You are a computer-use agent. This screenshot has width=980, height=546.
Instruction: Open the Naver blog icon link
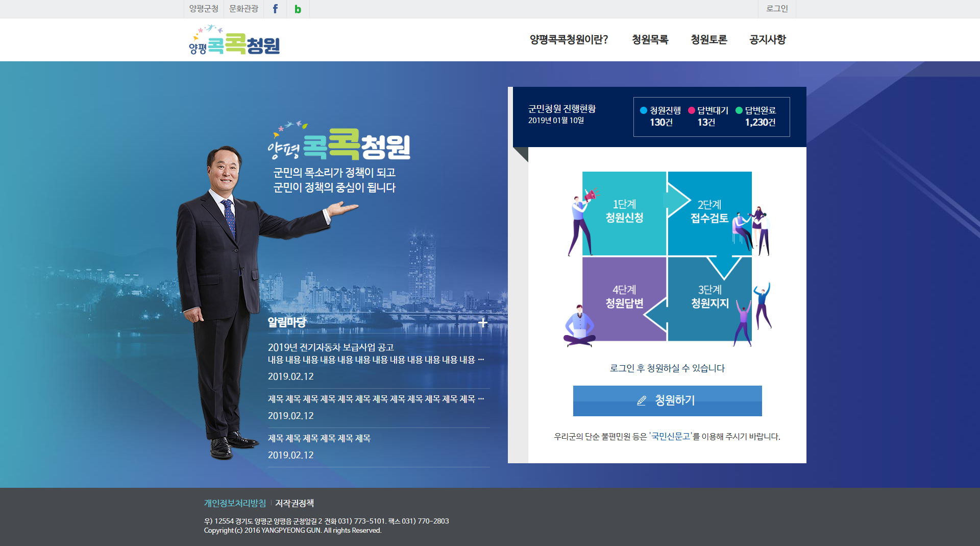[298, 9]
